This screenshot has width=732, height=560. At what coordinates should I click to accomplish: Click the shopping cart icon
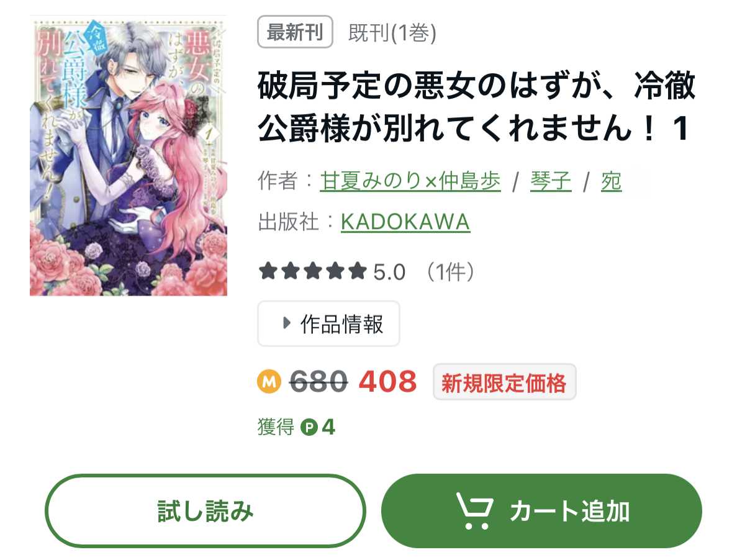(475, 511)
